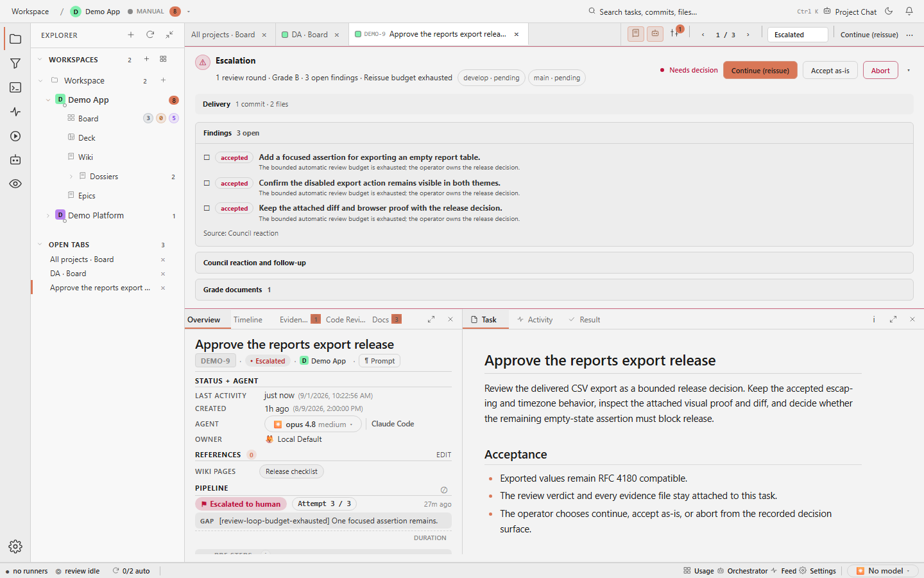Toggle the document view button in toolbar
924x578 pixels.
pos(635,34)
